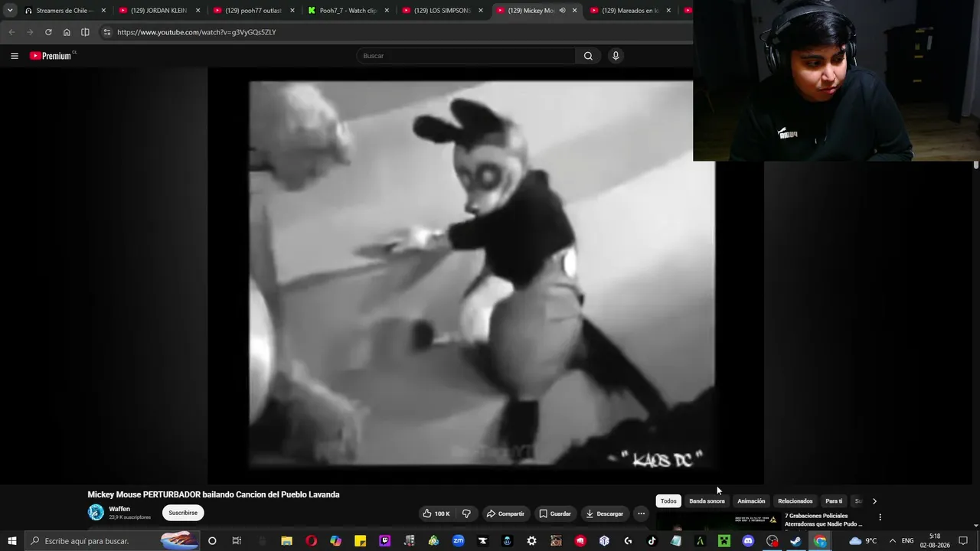The width and height of the screenshot is (980, 551).
Task: Open Twitch from the taskbar
Action: tap(384, 541)
